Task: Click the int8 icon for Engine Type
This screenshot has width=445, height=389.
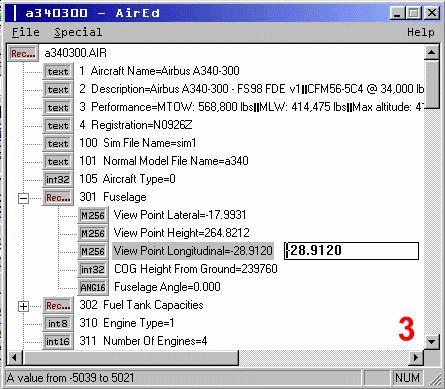Action: click(x=58, y=323)
